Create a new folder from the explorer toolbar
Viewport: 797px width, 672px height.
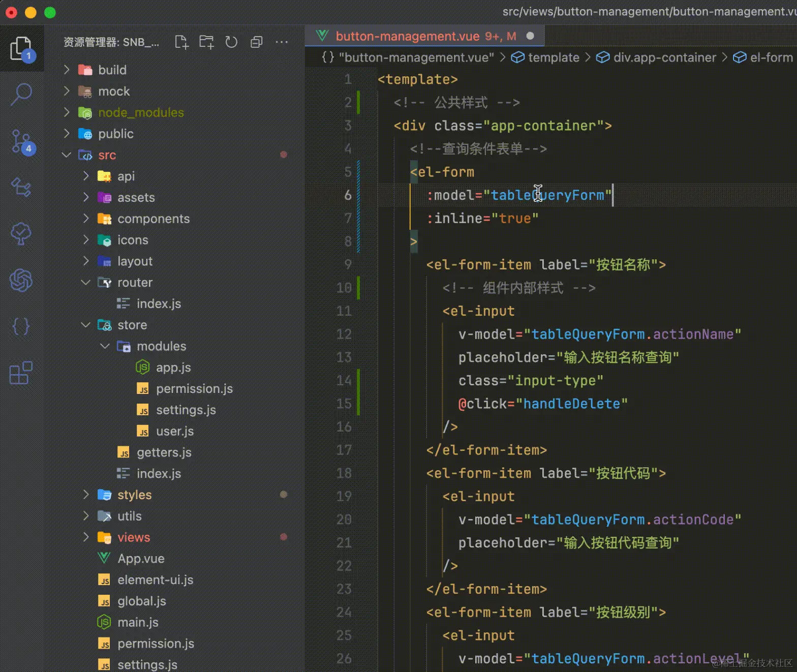tap(206, 42)
